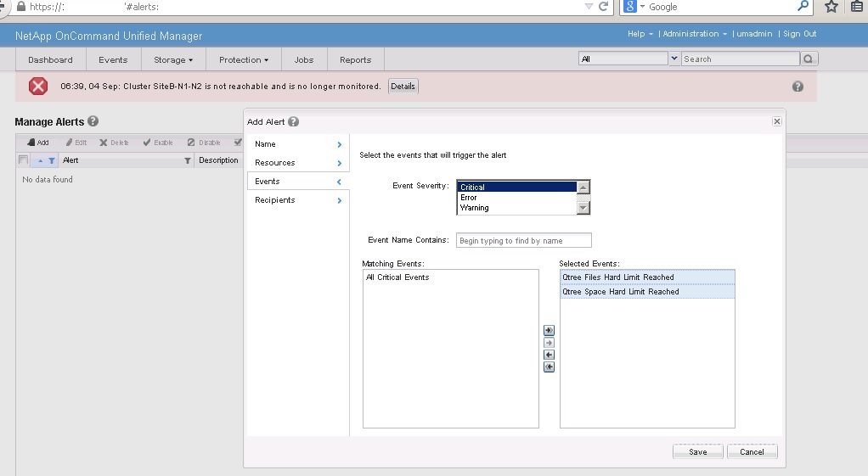Screen dimensions: 868x476
Task: Click the help icon beside Add Alert title
Action: 294,122
